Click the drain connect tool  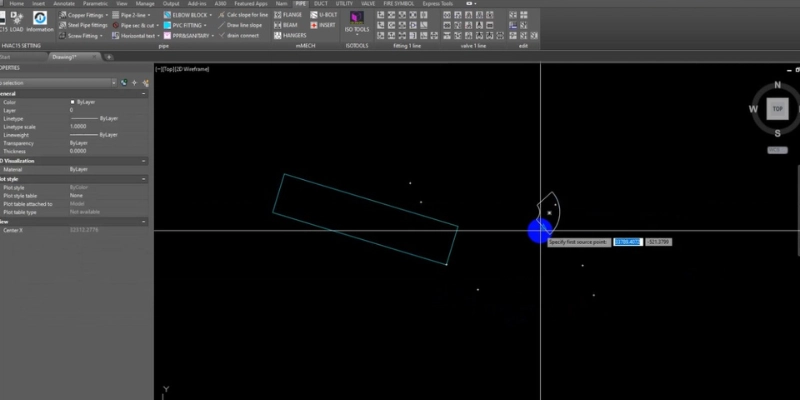(238, 35)
